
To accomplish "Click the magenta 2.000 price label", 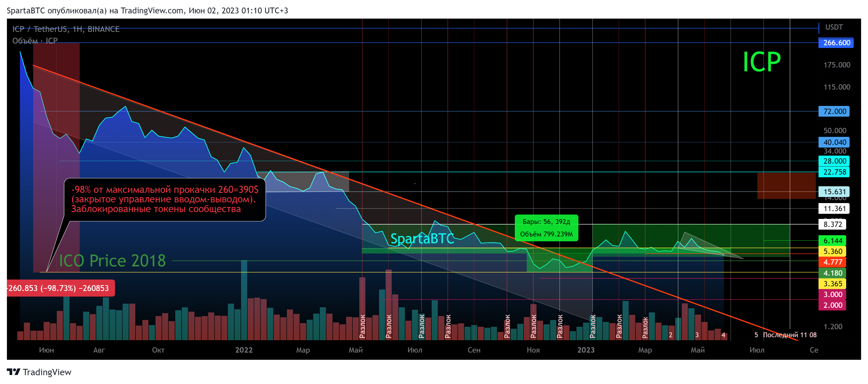I will point(832,305).
